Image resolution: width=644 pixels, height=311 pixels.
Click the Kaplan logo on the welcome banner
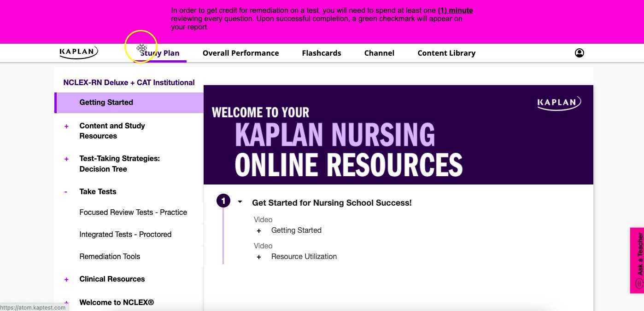(x=558, y=103)
